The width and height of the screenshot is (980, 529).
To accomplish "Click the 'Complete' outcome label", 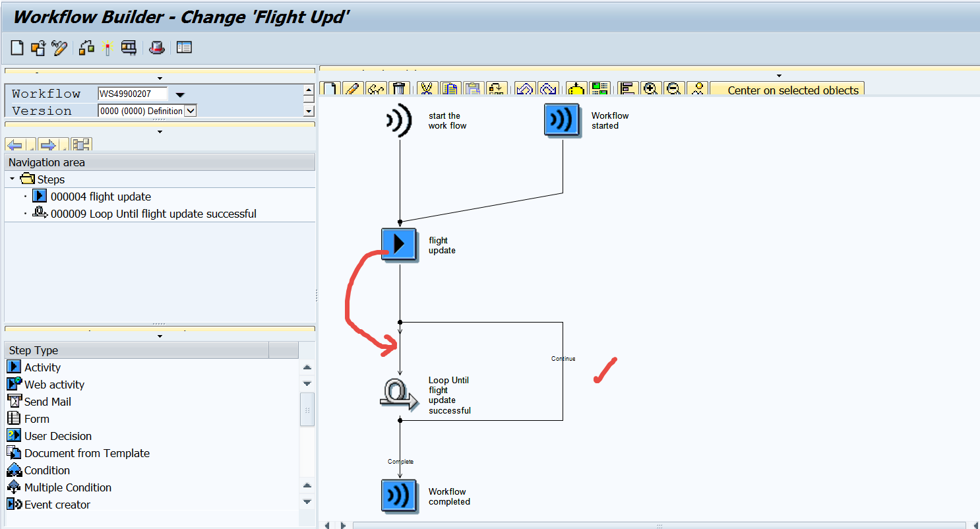I will [x=400, y=462].
